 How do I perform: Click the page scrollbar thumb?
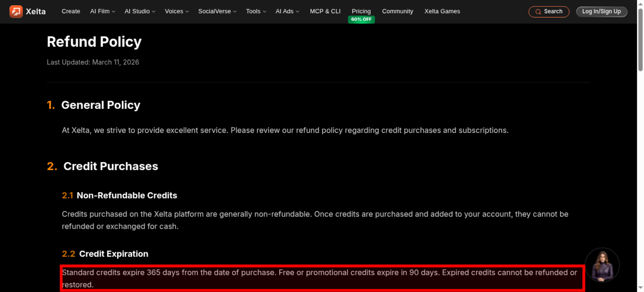pyautogui.click(x=640, y=39)
